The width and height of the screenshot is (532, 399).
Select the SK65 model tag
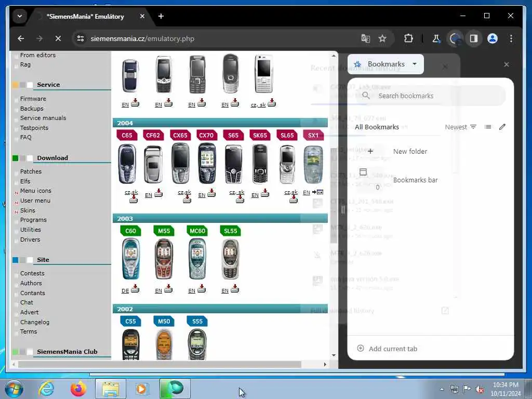coord(260,135)
